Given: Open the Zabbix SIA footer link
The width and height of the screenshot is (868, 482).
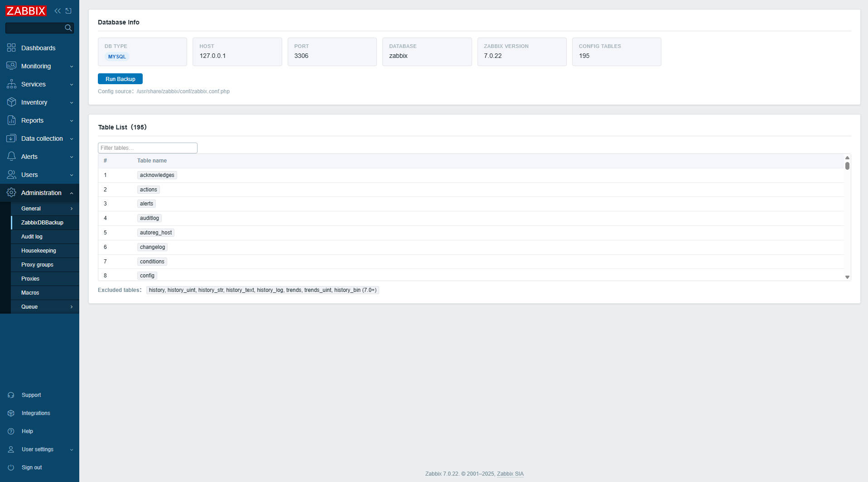Looking at the screenshot, I should pyautogui.click(x=510, y=474).
